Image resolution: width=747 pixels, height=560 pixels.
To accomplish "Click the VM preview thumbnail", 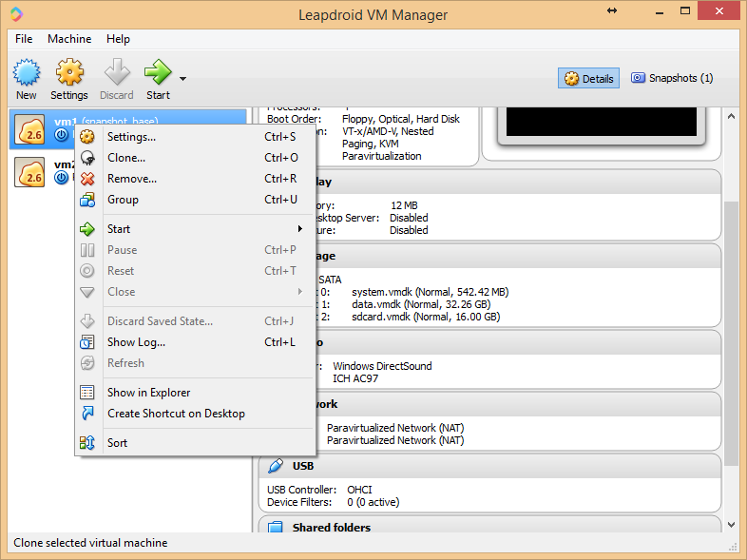I will [602, 122].
